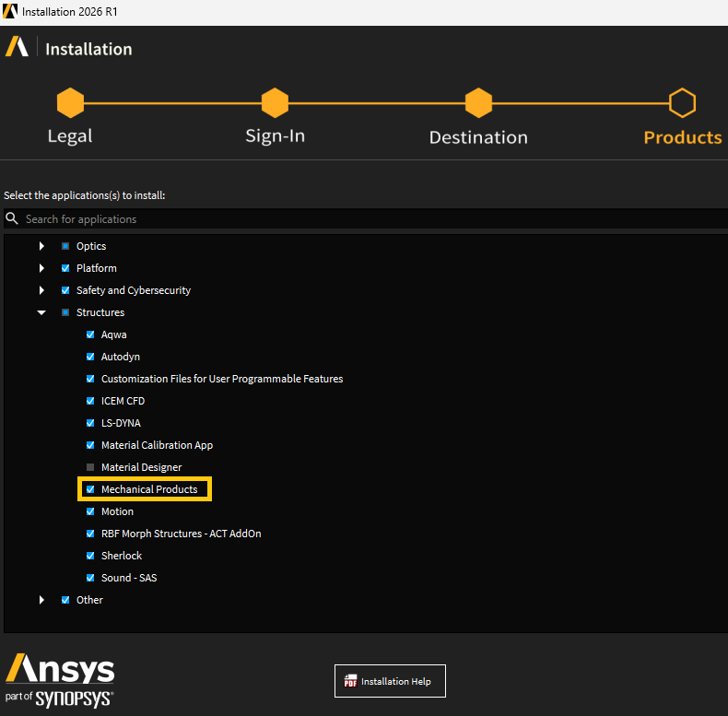Click the PDF icon in Installation Help
This screenshot has width=728, height=716.
click(x=350, y=681)
